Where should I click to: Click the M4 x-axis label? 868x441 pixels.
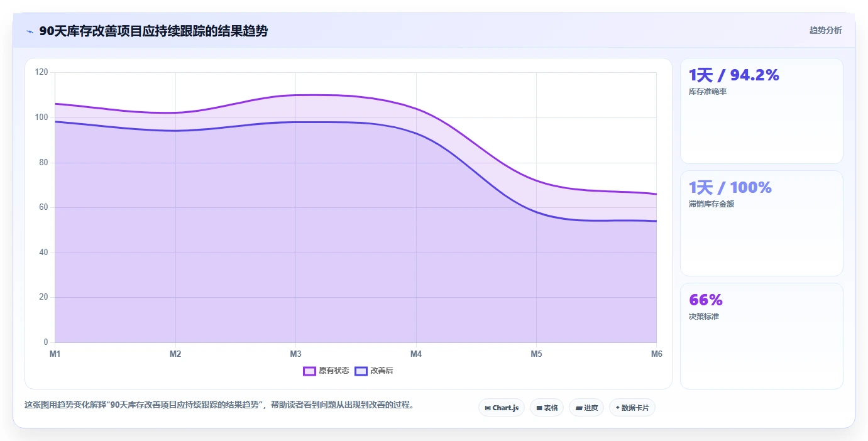[416, 354]
